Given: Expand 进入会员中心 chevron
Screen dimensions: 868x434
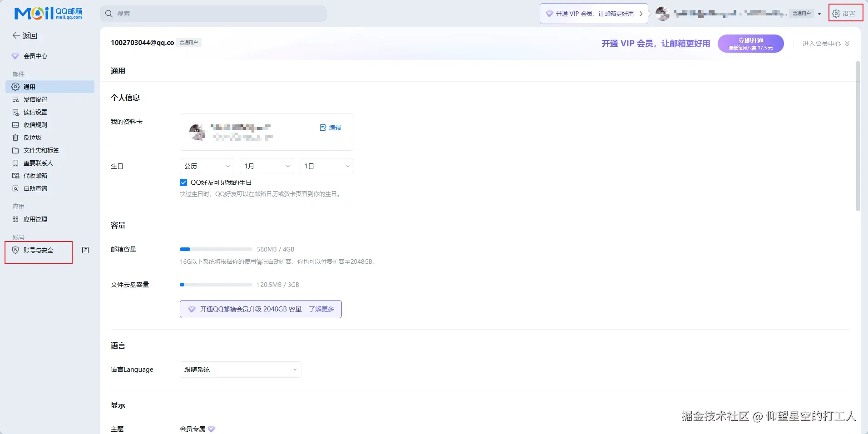Looking at the screenshot, I should [847, 44].
